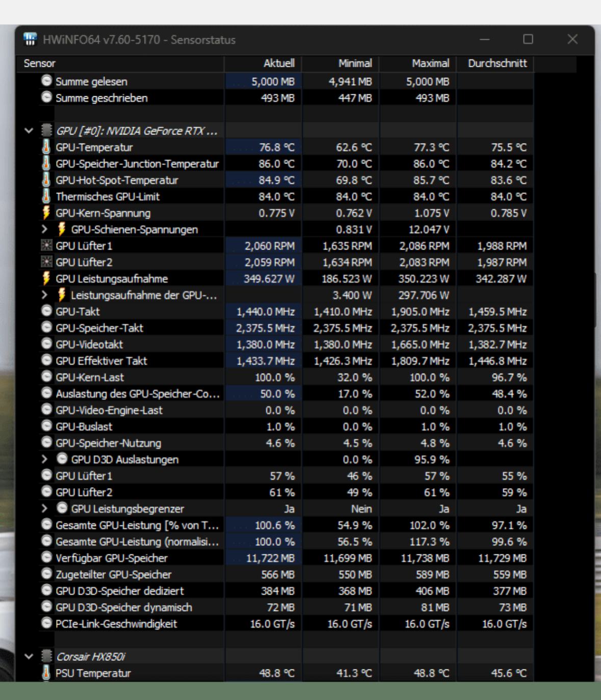
Task: Click the average PSU Temperatur value 45.6 °C
Action: (x=508, y=673)
